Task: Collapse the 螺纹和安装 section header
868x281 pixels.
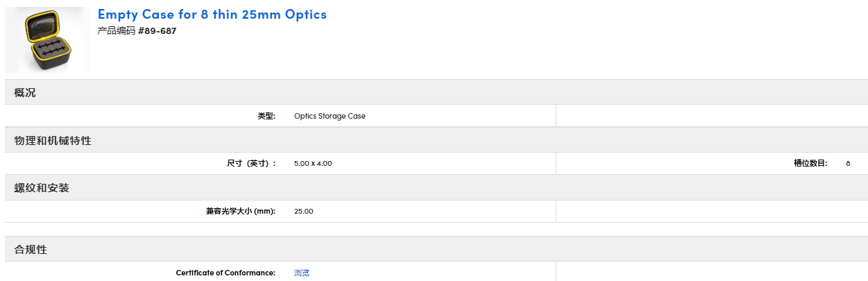Action: (x=42, y=188)
